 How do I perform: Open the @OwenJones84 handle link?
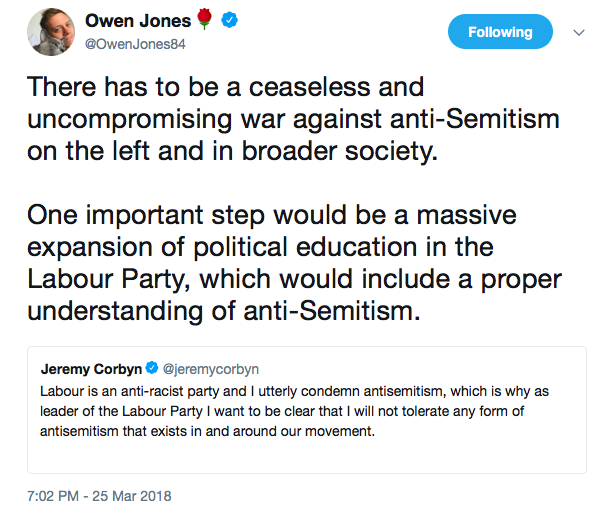(x=134, y=44)
